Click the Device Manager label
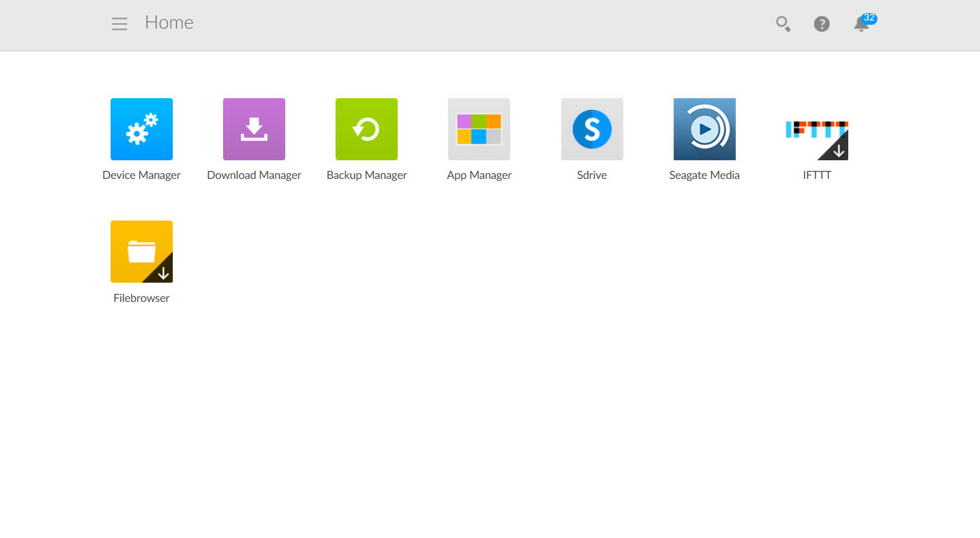The width and height of the screenshot is (980, 538). [x=142, y=175]
